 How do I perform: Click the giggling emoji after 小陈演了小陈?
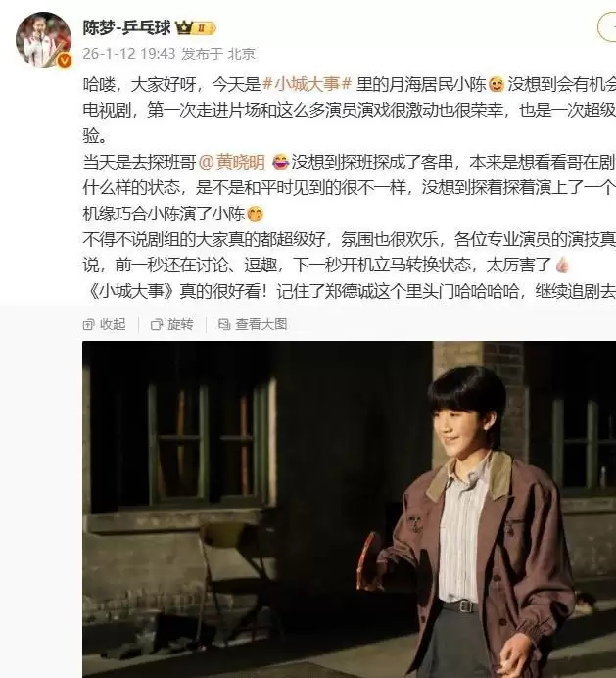click(255, 214)
